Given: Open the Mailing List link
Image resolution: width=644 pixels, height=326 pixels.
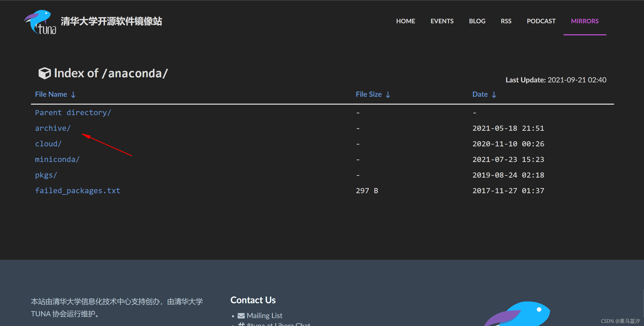Looking at the screenshot, I should (264, 316).
